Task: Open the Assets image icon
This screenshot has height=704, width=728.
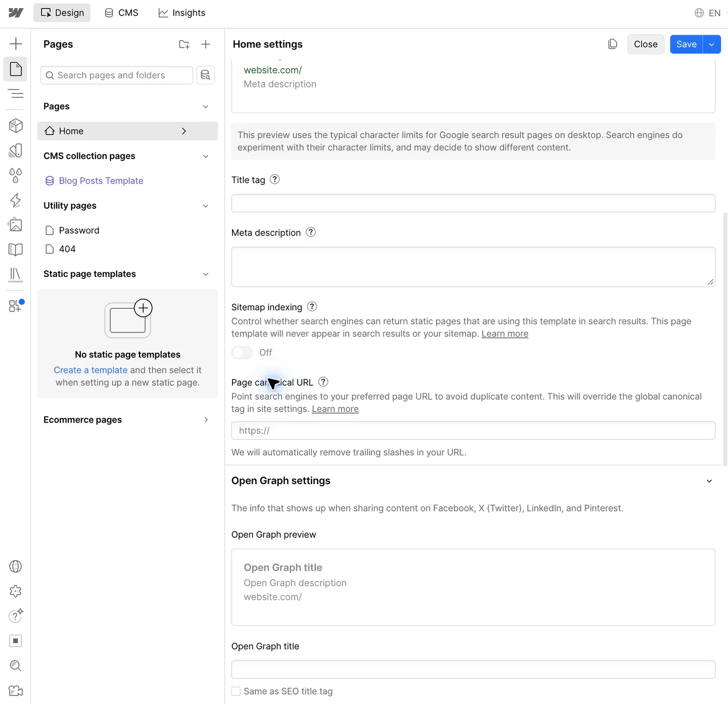Action: click(16, 225)
